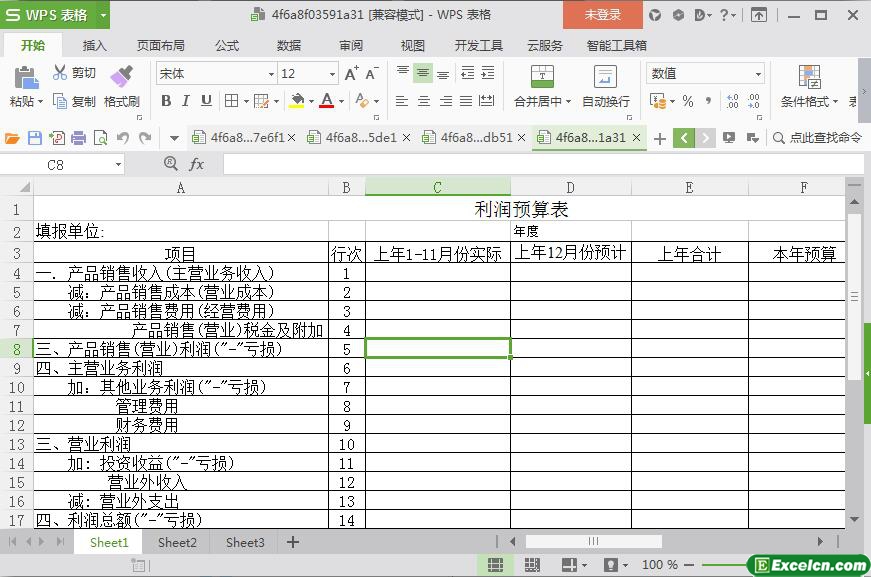Open the Insert ribbon tab
Image resolution: width=871 pixels, height=577 pixels.
[94, 46]
